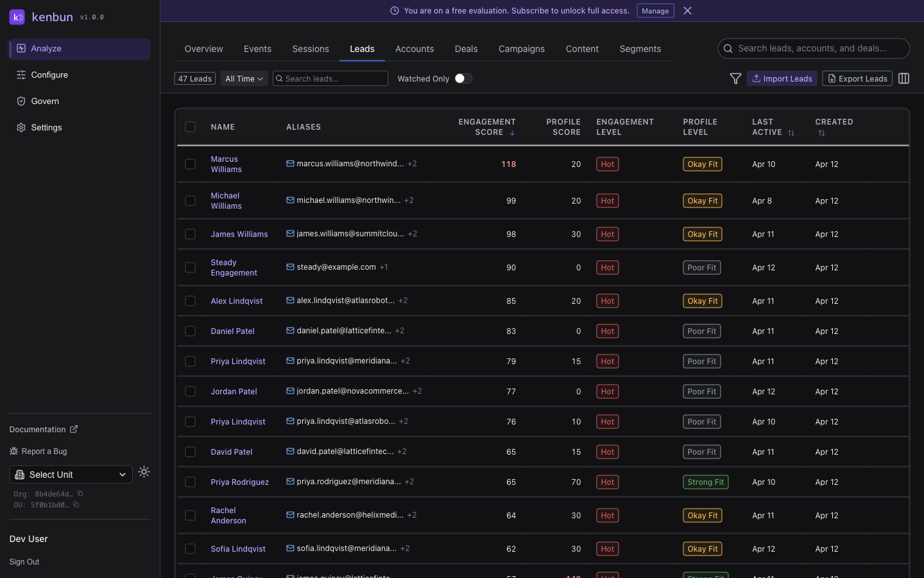The height and width of the screenshot is (578, 924).
Task: Click the Search leads input field
Action: pyautogui.click(x=330, y=78)
